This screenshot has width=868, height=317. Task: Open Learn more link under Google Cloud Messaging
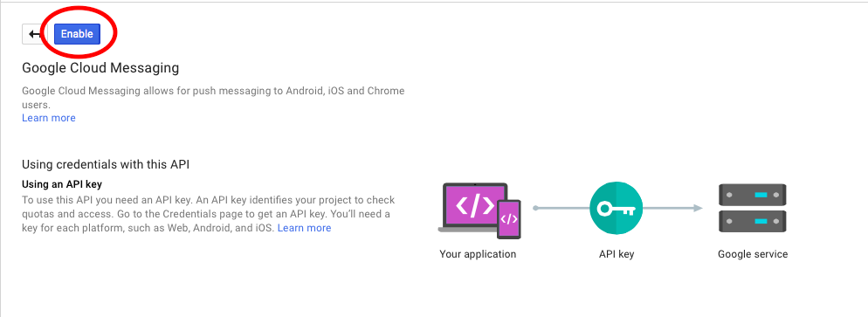[x=49, y=118]
